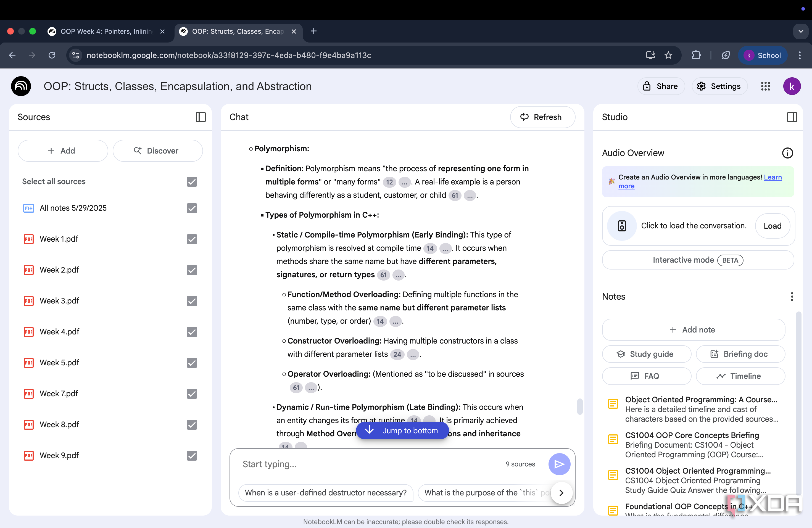Expand citations ellipsis after citation 12
Image resolution: width=812 pixels, height=528 pixels.
click(x=404, y=182)
